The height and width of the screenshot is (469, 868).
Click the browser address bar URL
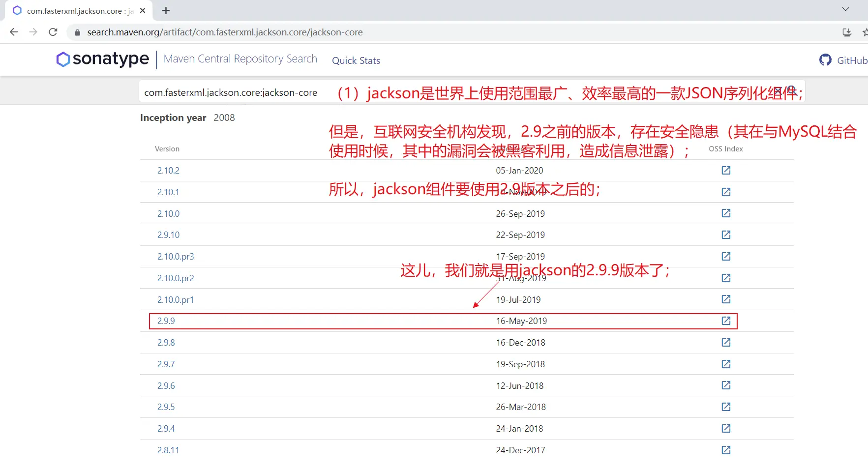click(x=225, y=32)
